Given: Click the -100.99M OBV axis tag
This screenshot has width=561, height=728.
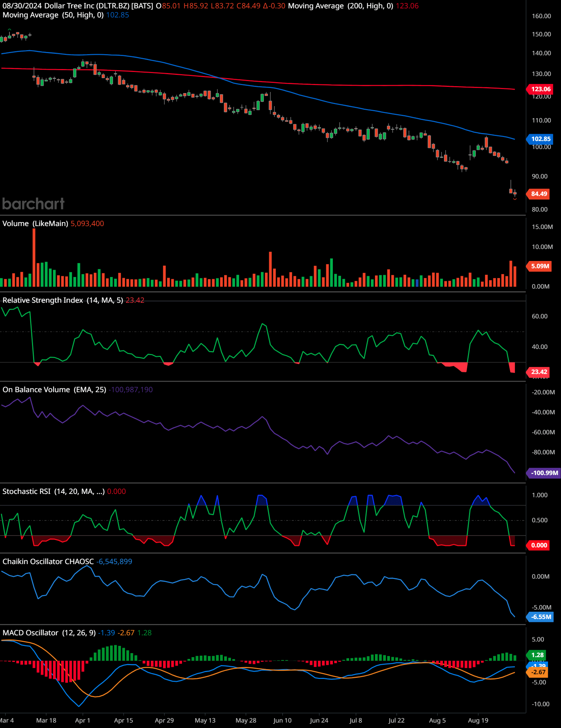Looking at the screenshot, I should click(x=544, y=473).
